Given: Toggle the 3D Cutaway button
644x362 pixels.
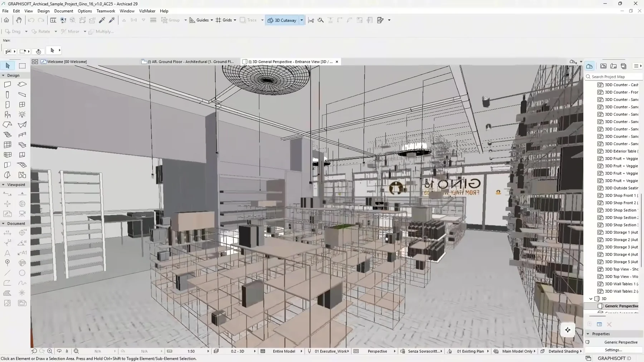Looking at the screenshot, I should tap(282, 20).
